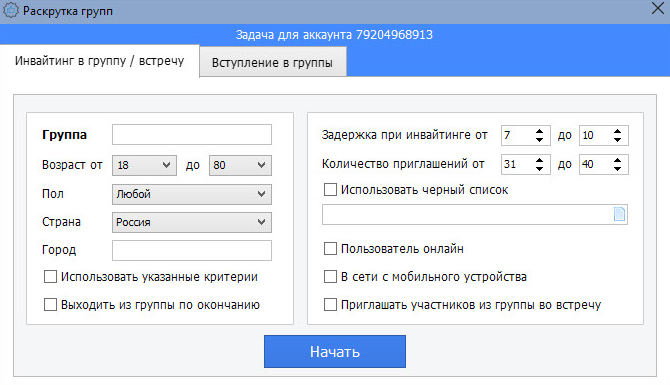Enable Приглашать участников из группы во встречу
The width and height of the screenshot is (670, 385).
330,305
